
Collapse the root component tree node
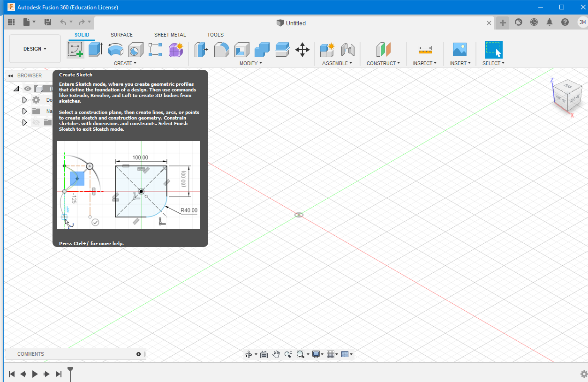coord(16,89)
